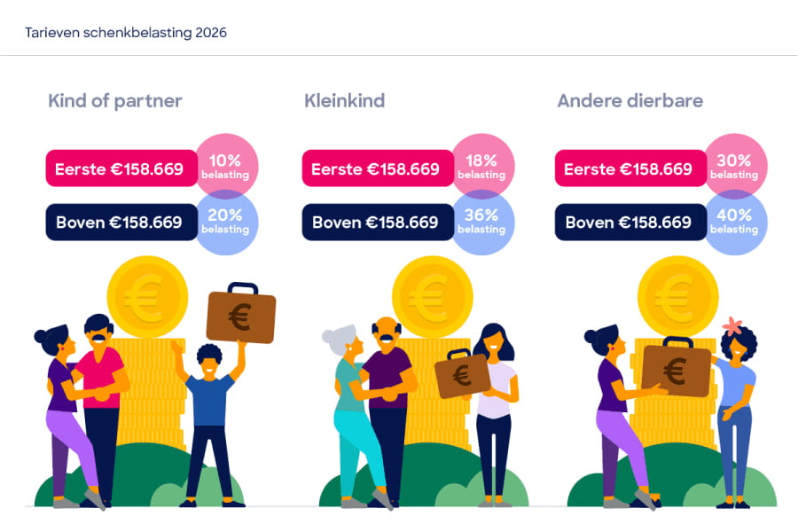The image size is (798, 532).
Task: Click the 20% belasting blue circle
Action: pyautogui.click(x=226, y=223)
